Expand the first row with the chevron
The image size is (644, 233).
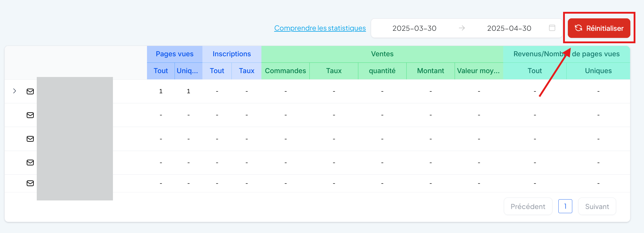(15, 91)
